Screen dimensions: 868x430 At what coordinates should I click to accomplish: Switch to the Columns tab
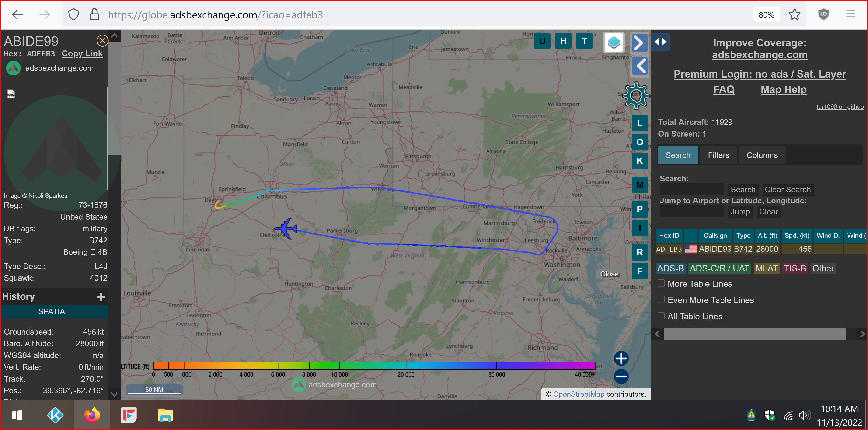click(x=762, y=155)
